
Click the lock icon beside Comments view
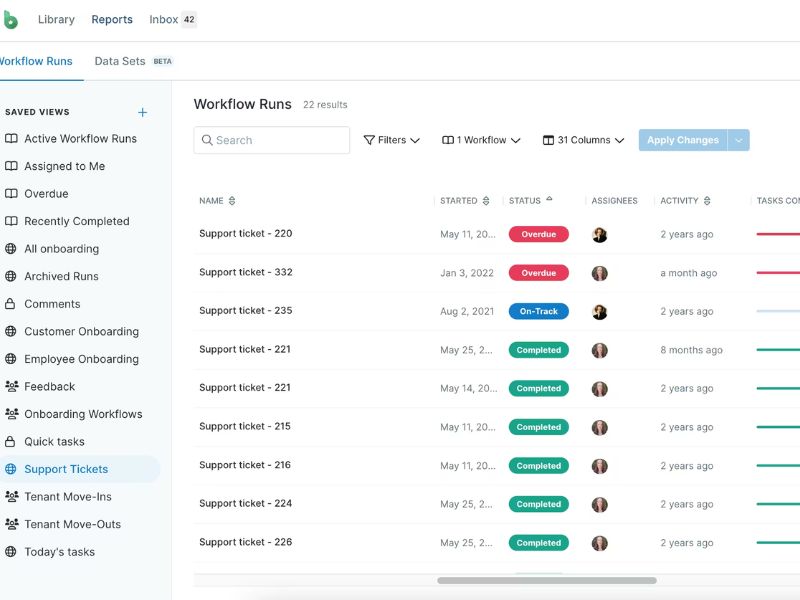coord(11,304)
